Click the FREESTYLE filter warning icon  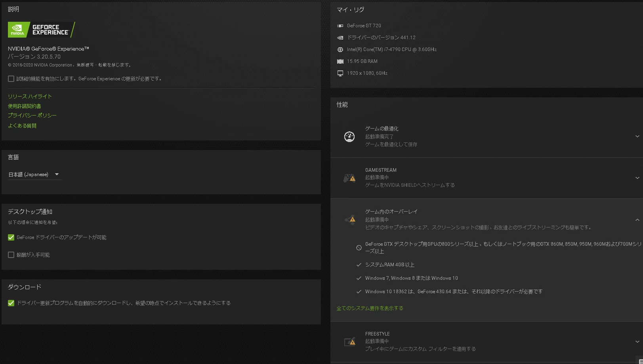point(349,341)
